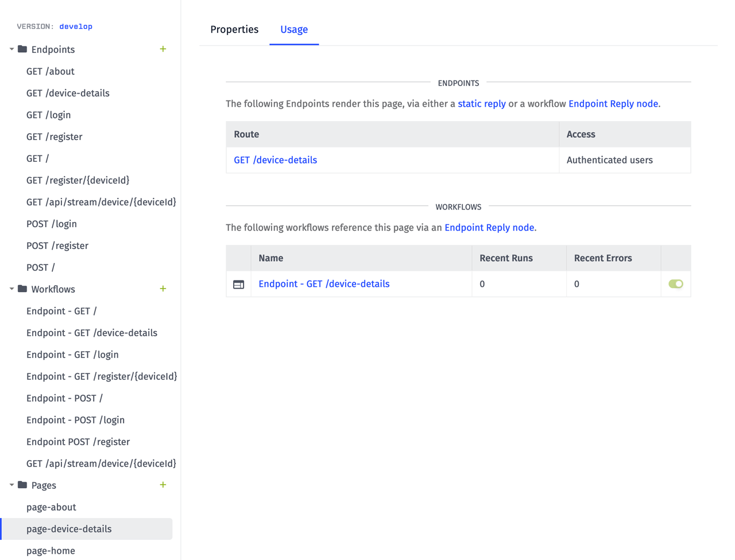Click the Endpoints folder label
Viewport: 735px width, 560px height.
(53, 50)
